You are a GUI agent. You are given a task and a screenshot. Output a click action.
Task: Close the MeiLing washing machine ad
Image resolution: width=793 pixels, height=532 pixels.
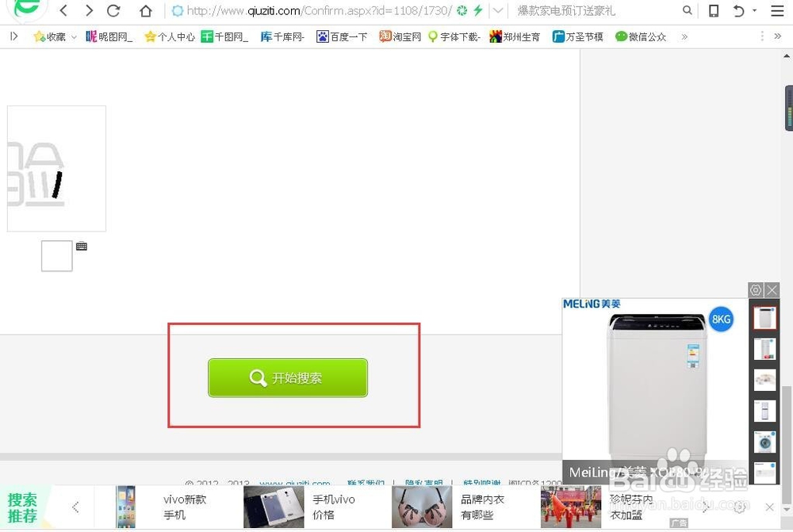772,290
